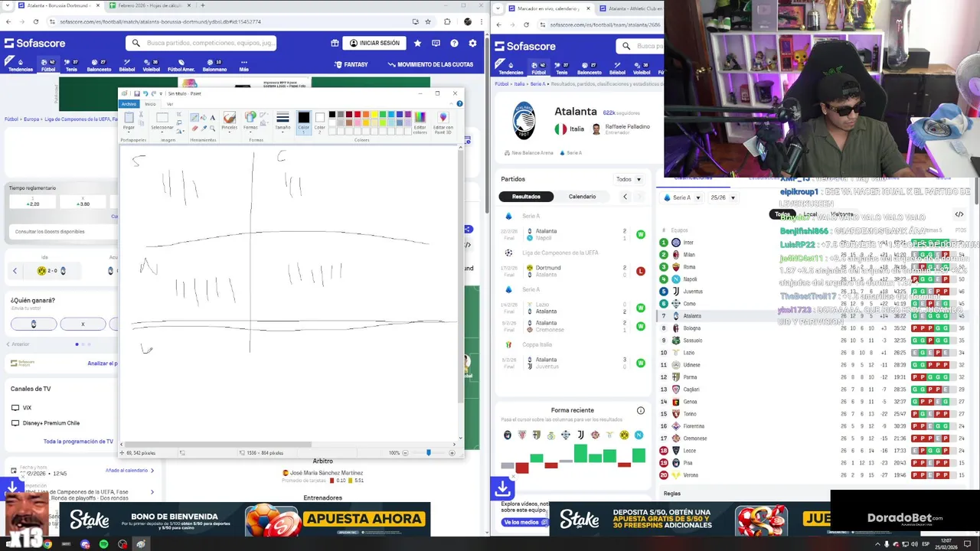The image size is (980, 551).
Task: Click the embed code icon in standings
Action: click(959, 214)
